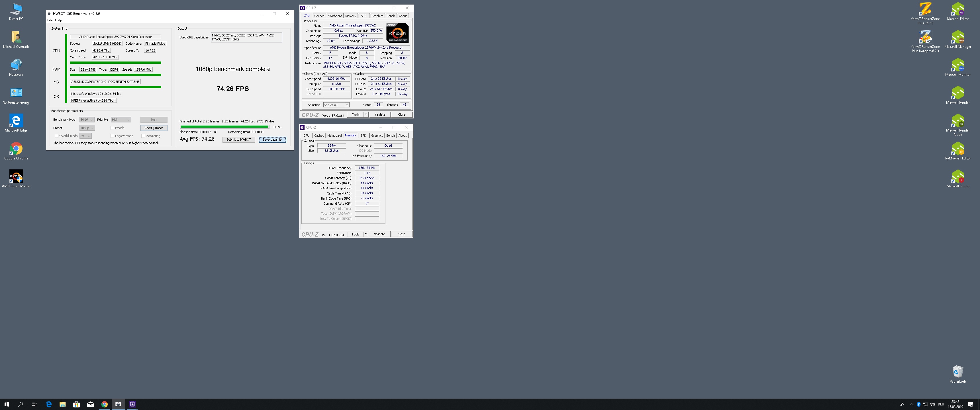Open Papierkorb recycle bin icon

coord(957,374)
